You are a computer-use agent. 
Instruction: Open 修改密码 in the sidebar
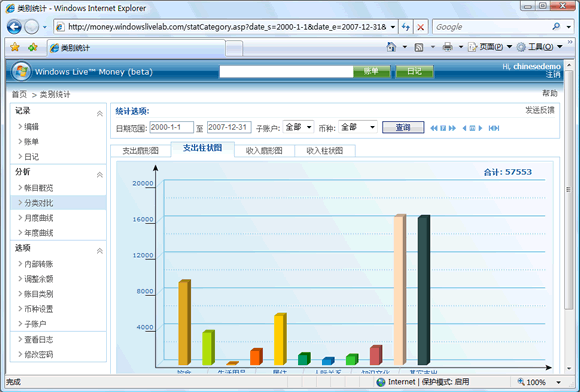(x=38, y=354)
